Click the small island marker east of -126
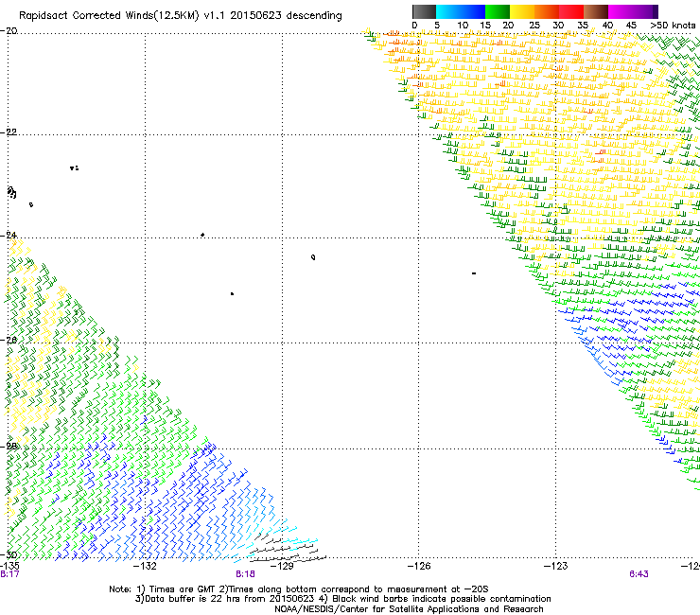The height and width of the screenshot is (615, 700). pos(474,273)
